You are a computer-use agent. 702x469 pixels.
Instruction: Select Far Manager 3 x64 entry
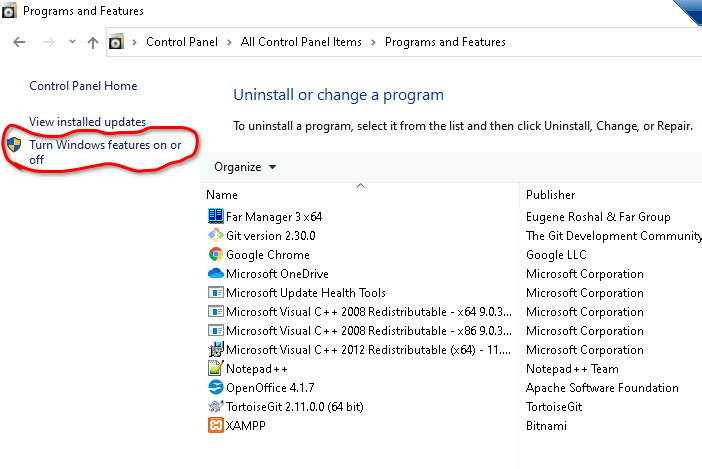[274, 217]
